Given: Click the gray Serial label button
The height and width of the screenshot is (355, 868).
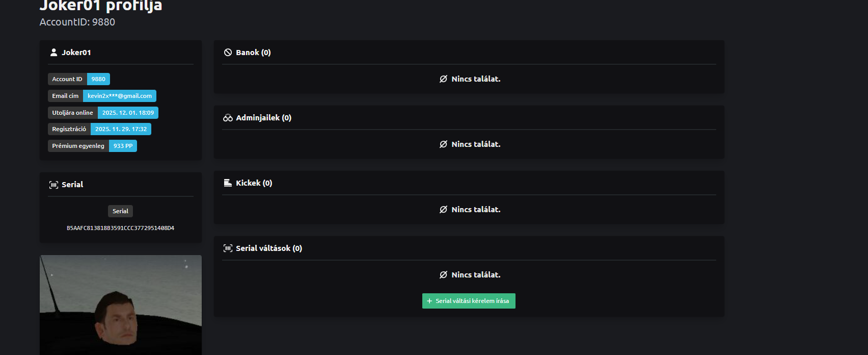Looking at the screenshot, I should pyautogui.click(x=120, y=211).
